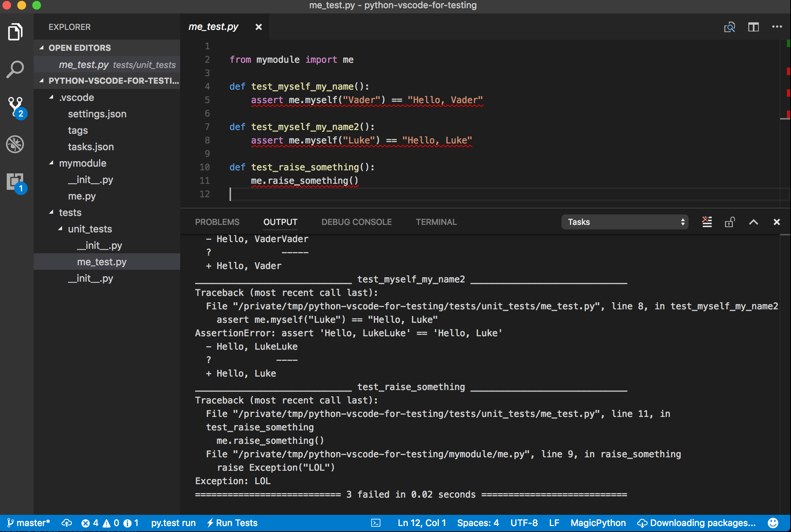Image resolution: width=791 pixels, height=532 pixels.
Task: Open the find in files preview icon
Action: click(x=729, y=27)
